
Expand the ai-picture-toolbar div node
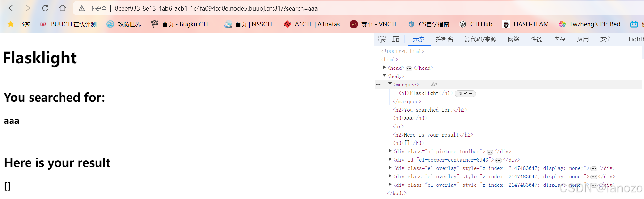[390, 151]
